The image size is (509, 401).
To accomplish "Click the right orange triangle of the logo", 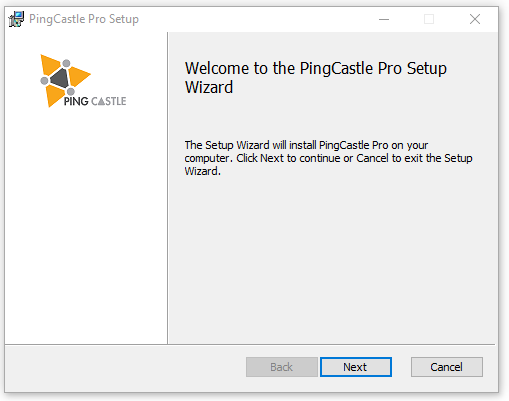I will click(78, 76).
